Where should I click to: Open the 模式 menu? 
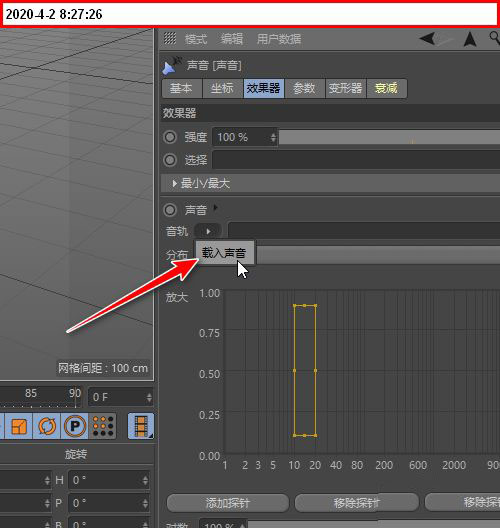tap(196, 39)
